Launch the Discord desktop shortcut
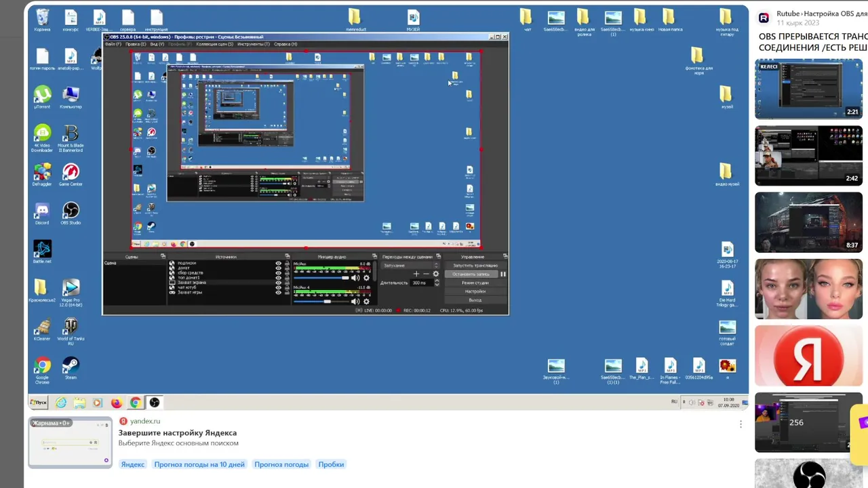Image resolution: width=868 pixels, height=488 pixels. (42, 213)
